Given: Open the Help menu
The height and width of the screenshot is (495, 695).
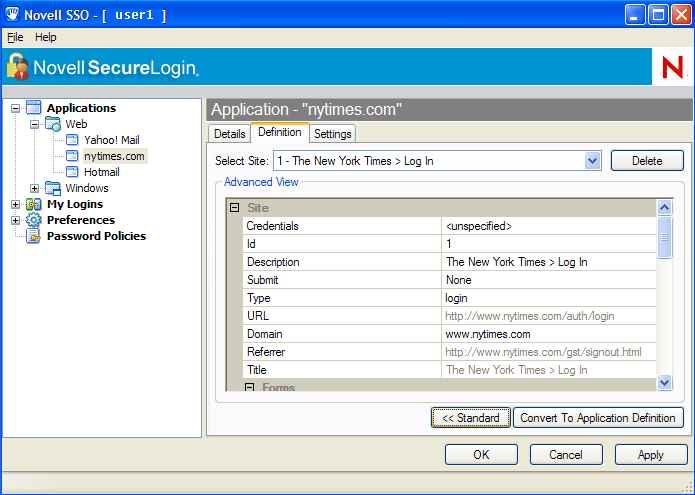Looking at the screenshot, I should [46, 37].
